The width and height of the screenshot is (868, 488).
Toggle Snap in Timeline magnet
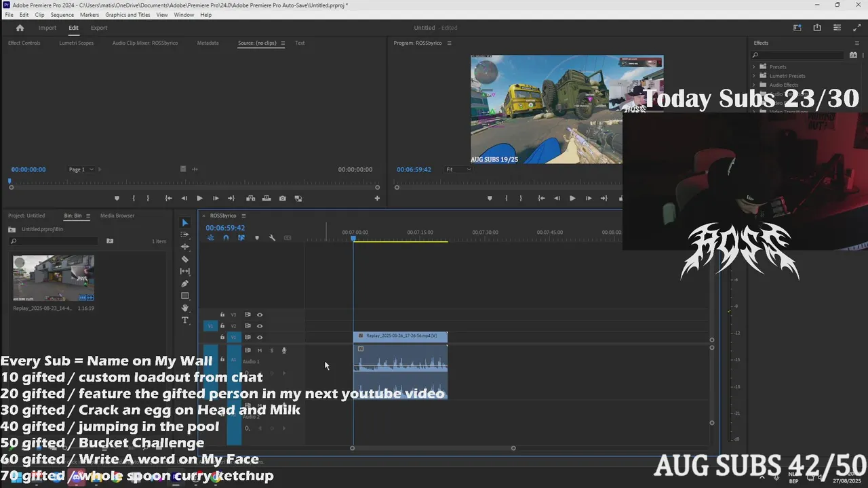[226, 238]
